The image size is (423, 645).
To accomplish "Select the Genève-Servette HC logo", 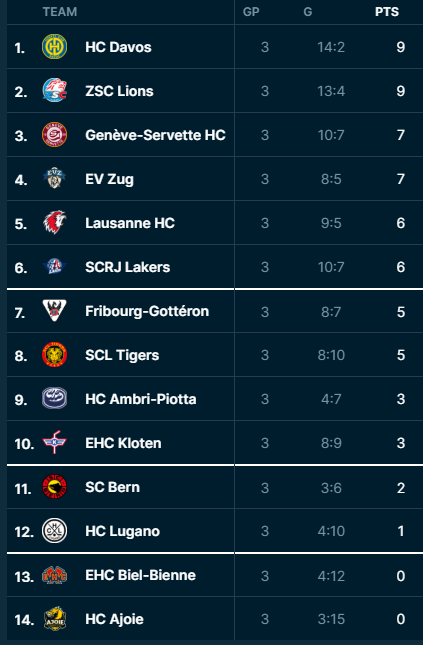I will coord(54,135).
